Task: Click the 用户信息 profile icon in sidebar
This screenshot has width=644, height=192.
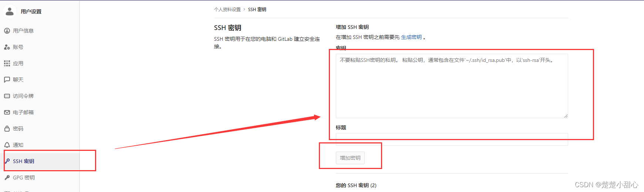Action: 7,31
